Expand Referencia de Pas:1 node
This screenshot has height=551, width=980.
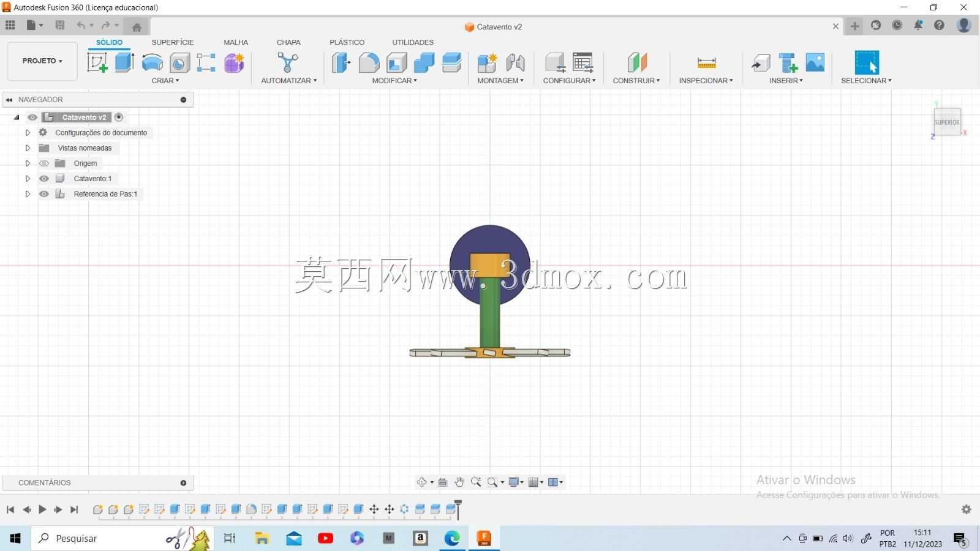[28, 194]
